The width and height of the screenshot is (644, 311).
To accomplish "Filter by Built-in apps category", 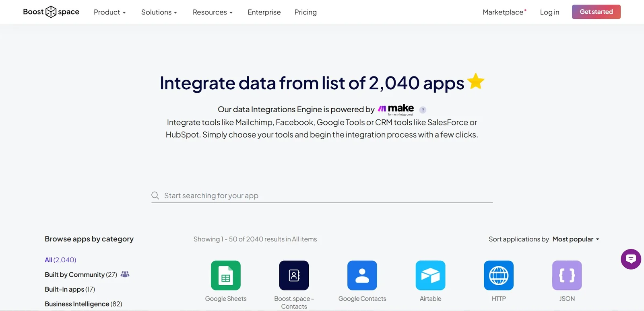I will coord(70,289).
